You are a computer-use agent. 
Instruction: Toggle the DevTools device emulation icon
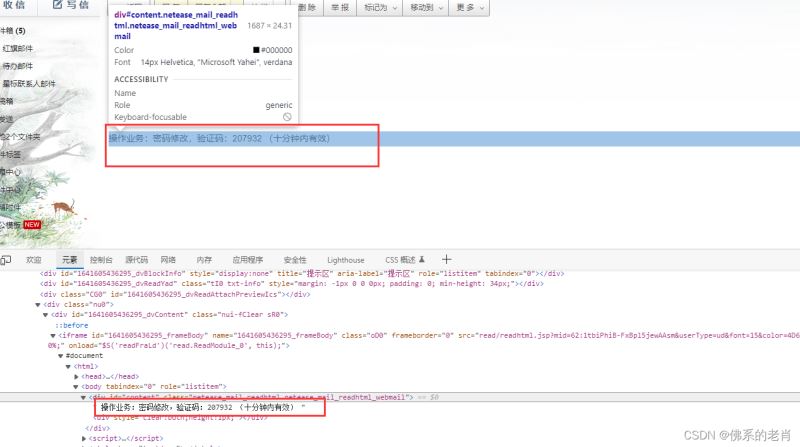(x=6, y=260)
